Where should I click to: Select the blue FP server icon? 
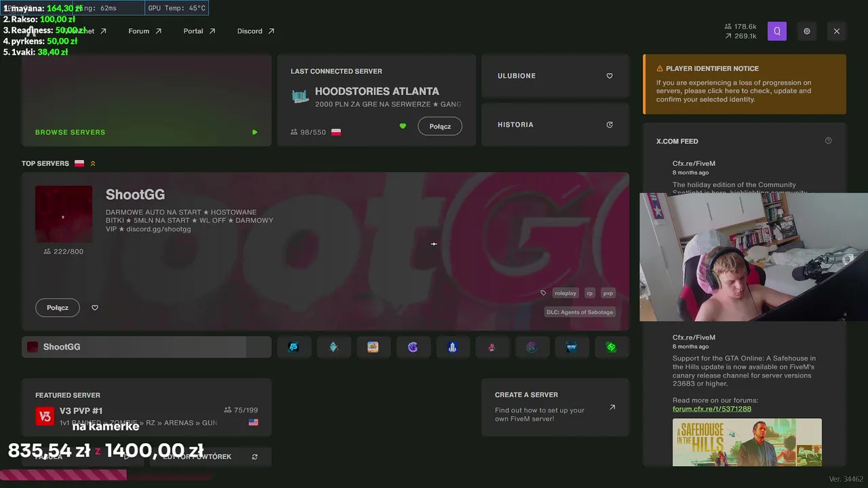click(294, 347)
